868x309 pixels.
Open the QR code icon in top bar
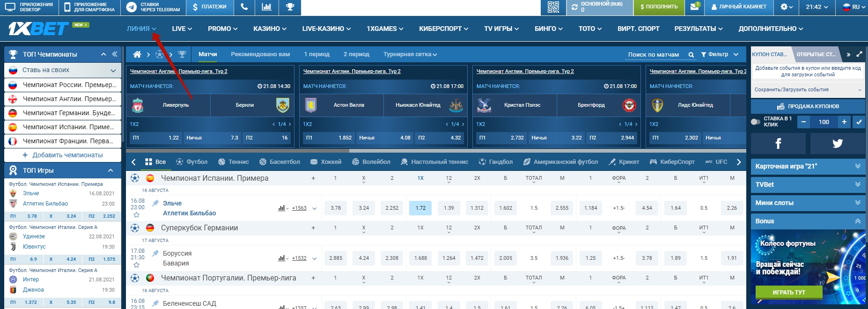[x=553, y=7]
